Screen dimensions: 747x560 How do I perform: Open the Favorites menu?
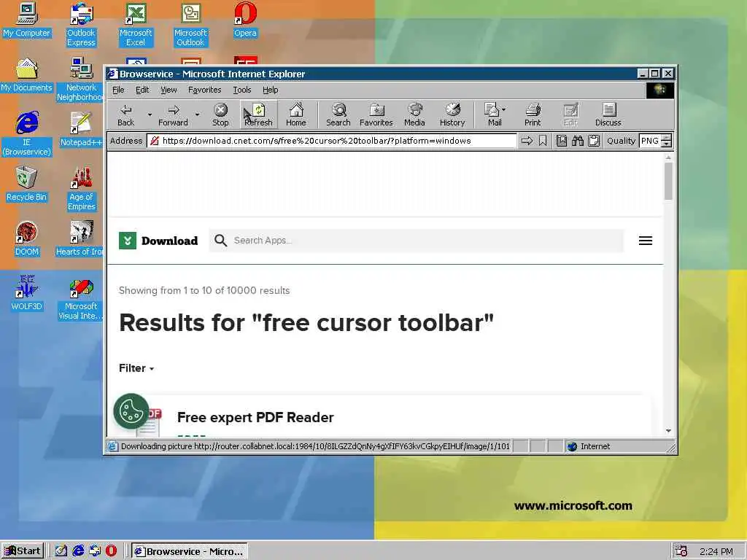(204, 90)
